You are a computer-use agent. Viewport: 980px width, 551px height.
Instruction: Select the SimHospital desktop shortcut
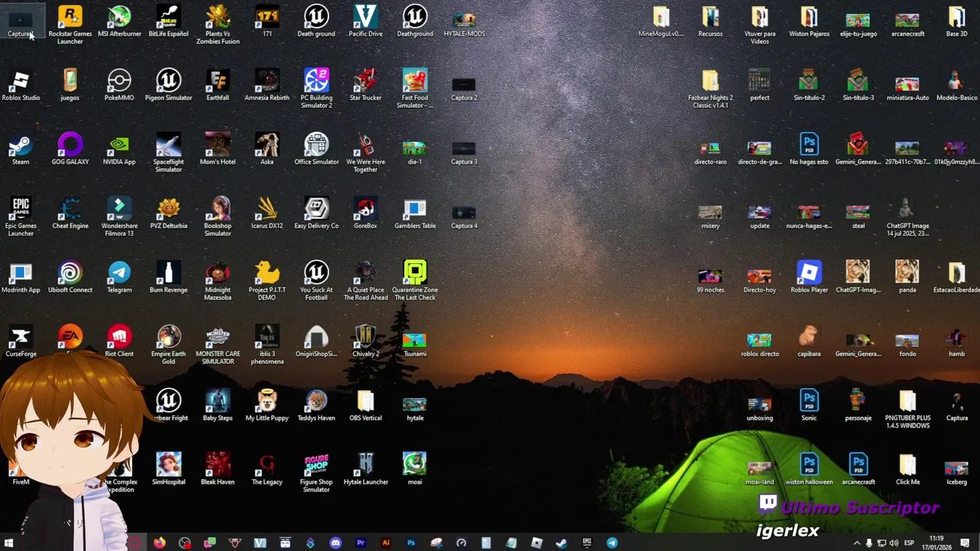click(x=168, y=470)
